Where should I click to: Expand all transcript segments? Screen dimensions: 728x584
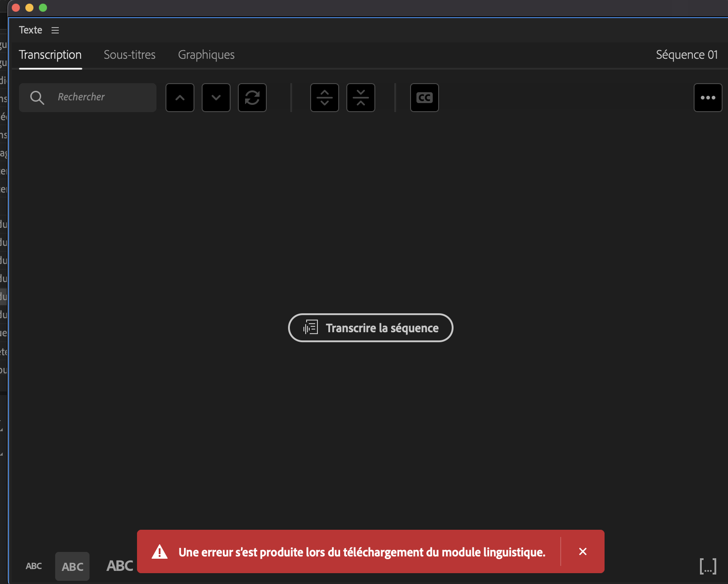[x=324, y=98]
